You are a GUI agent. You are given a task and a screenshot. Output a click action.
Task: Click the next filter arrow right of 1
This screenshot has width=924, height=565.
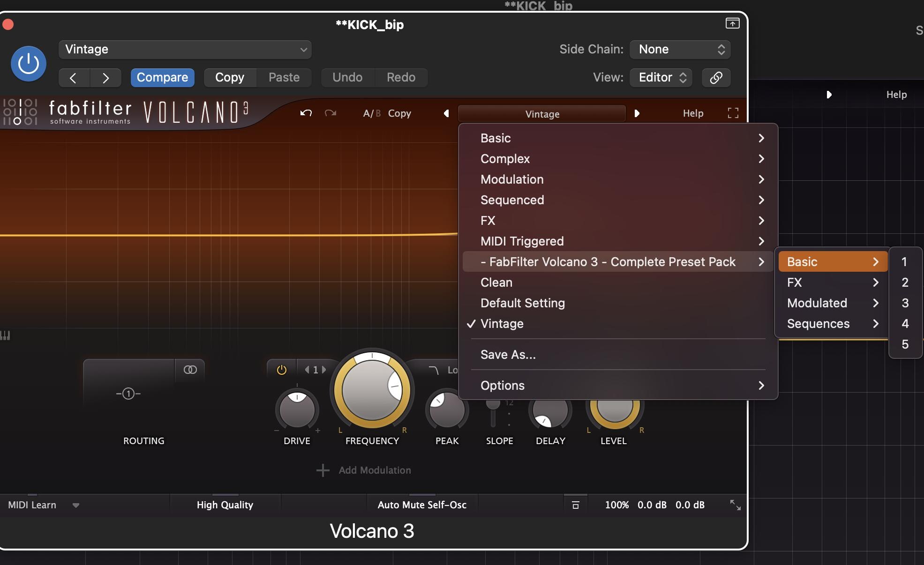click(323, 370)
